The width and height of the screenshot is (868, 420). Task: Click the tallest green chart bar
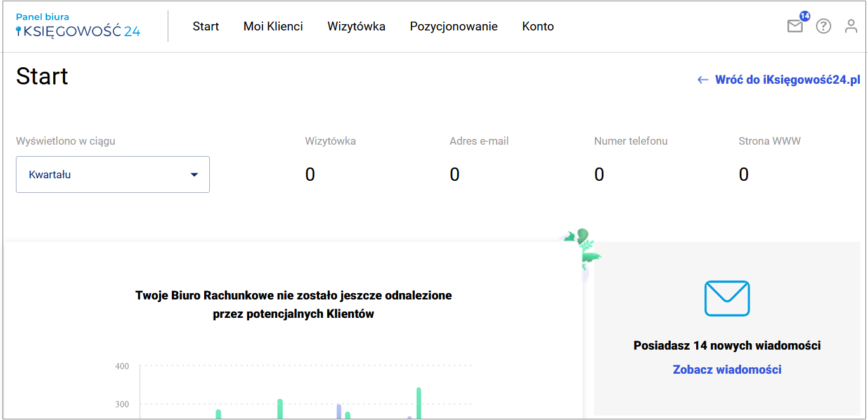(418, 403)
